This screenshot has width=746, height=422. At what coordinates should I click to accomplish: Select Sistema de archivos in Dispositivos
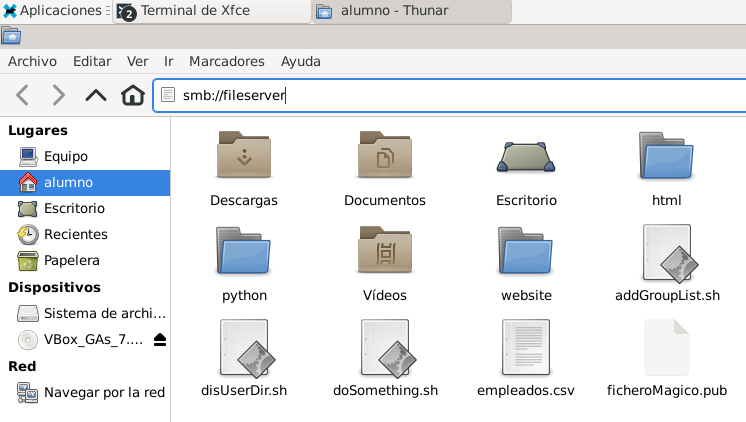(104, 313)
